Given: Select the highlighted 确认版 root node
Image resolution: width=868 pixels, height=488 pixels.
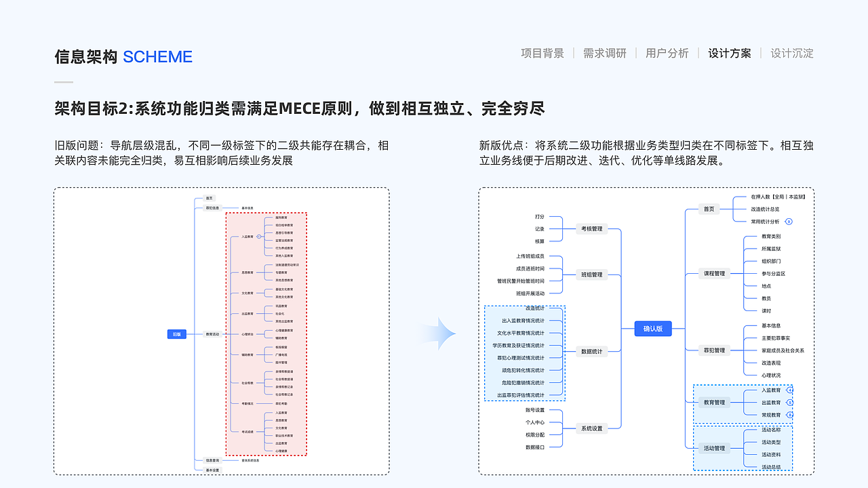Looking at the screenshot, I should 652,329.
